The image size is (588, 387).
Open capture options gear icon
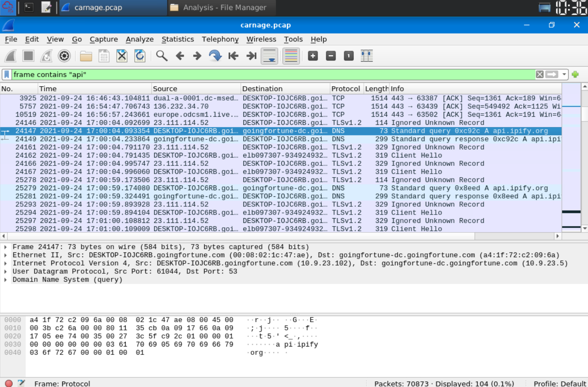tap(64, 56)
